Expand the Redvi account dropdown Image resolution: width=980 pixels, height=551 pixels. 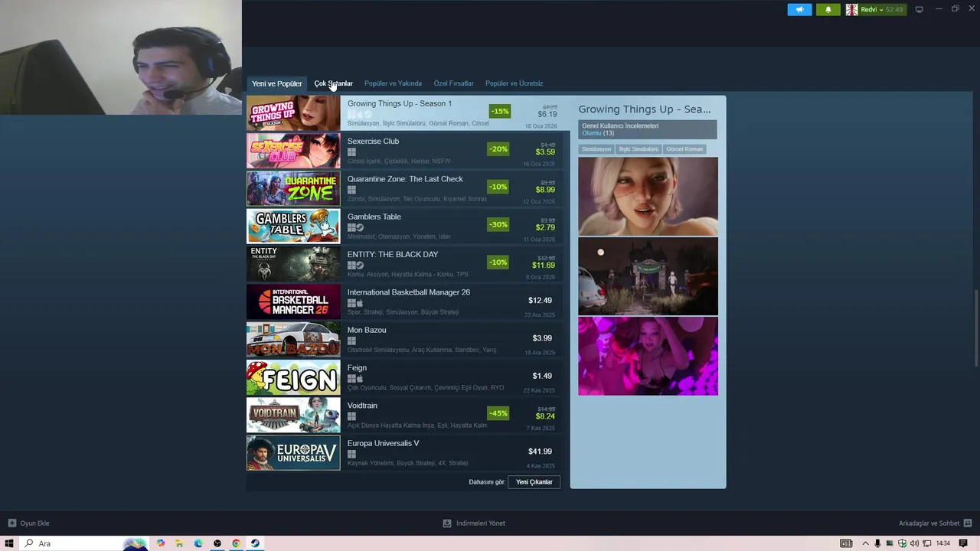pos(882,10)
